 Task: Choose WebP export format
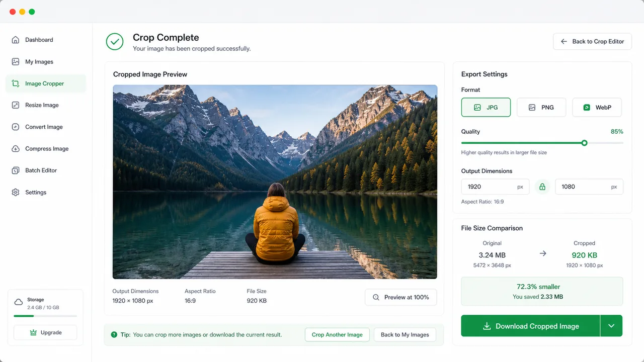(597, 108)
